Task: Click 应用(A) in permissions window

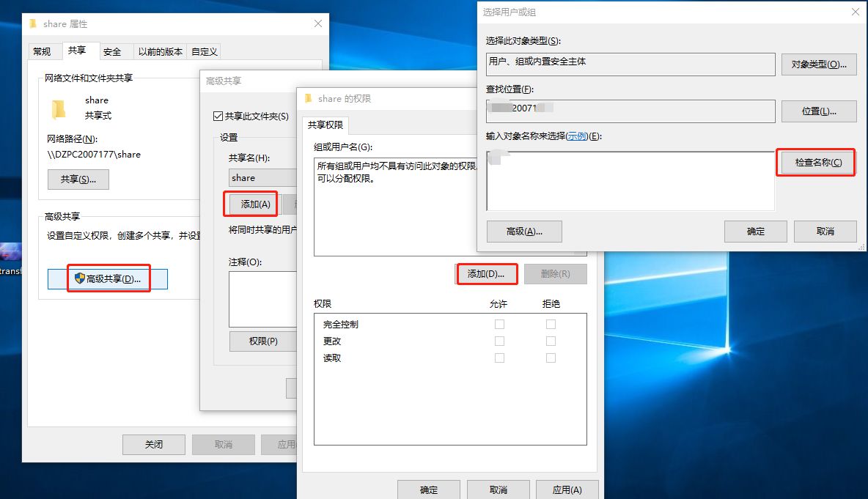Action: pyautogui.click(x=567, y=489)
